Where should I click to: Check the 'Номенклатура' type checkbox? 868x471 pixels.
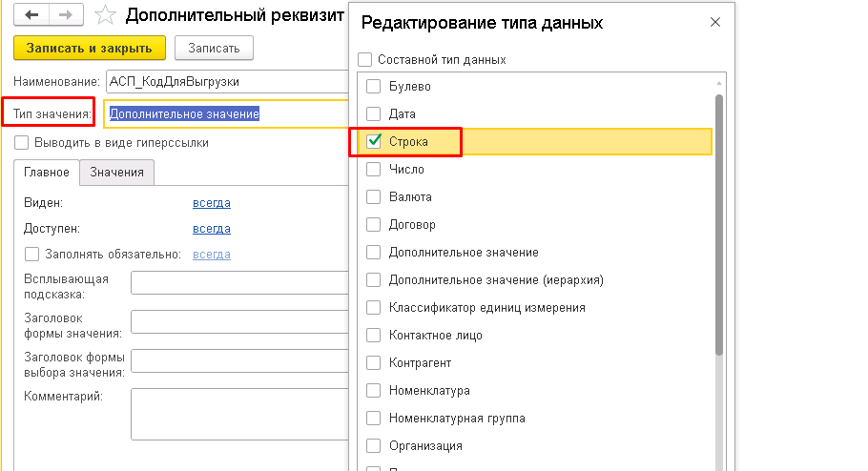[374, 391]
